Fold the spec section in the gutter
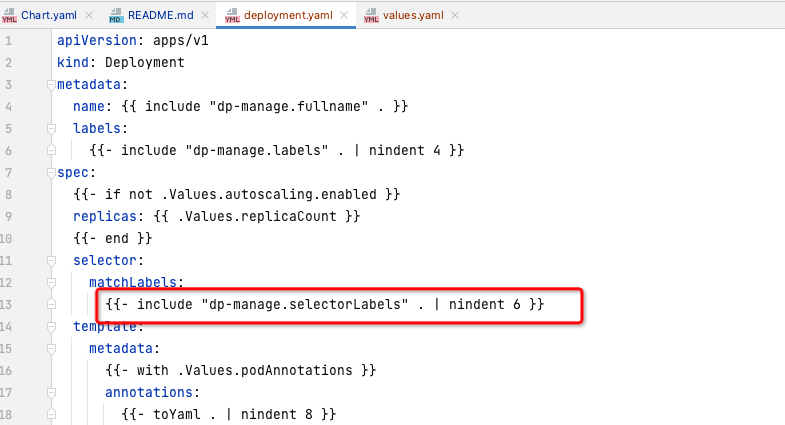 point(51,172)
